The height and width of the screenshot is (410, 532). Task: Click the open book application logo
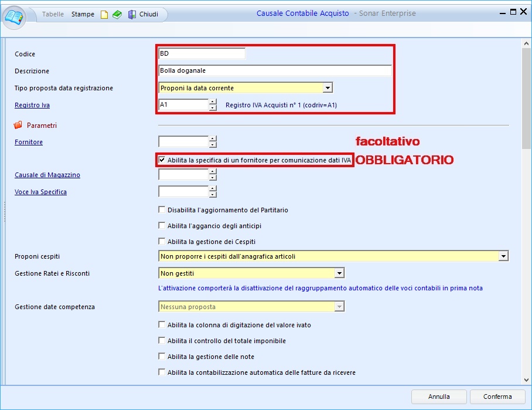pyautogui.click(x=15, y=15)
